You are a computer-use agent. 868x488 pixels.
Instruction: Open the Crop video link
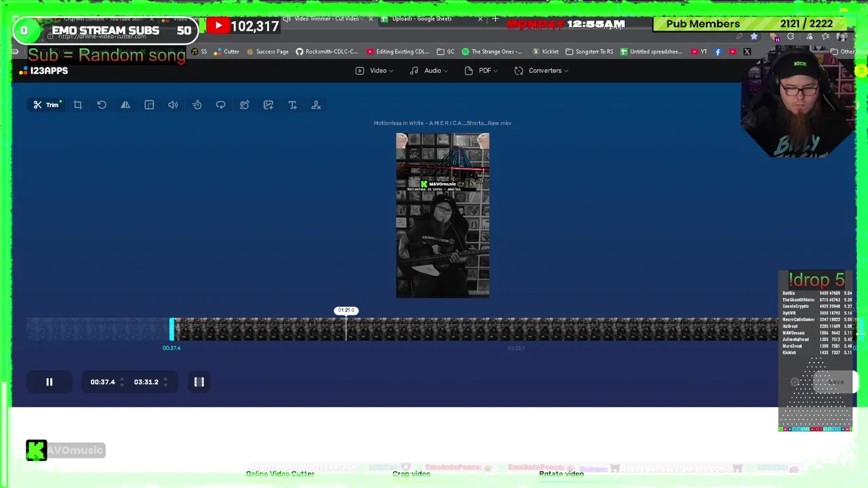411,474
